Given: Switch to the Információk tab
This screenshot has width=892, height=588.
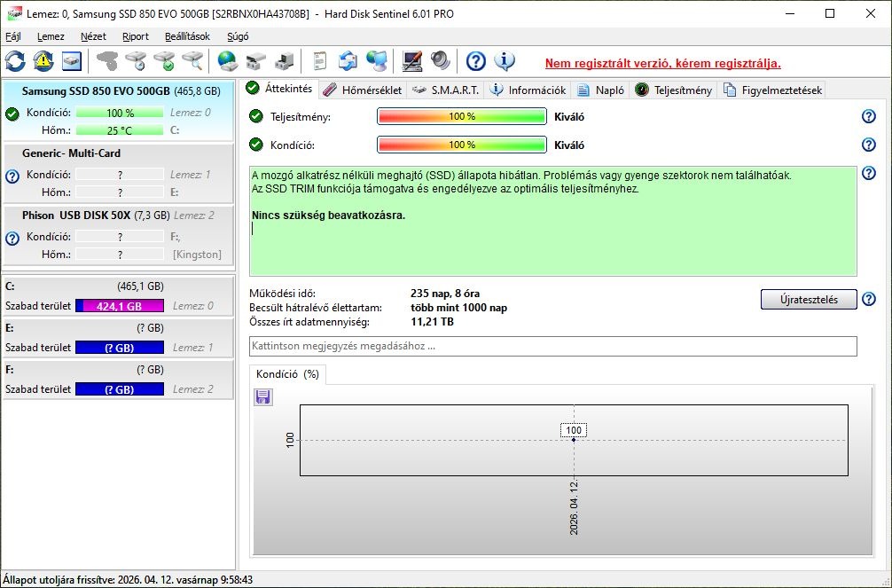Looking at the screenshot, I should pos(528,90).
